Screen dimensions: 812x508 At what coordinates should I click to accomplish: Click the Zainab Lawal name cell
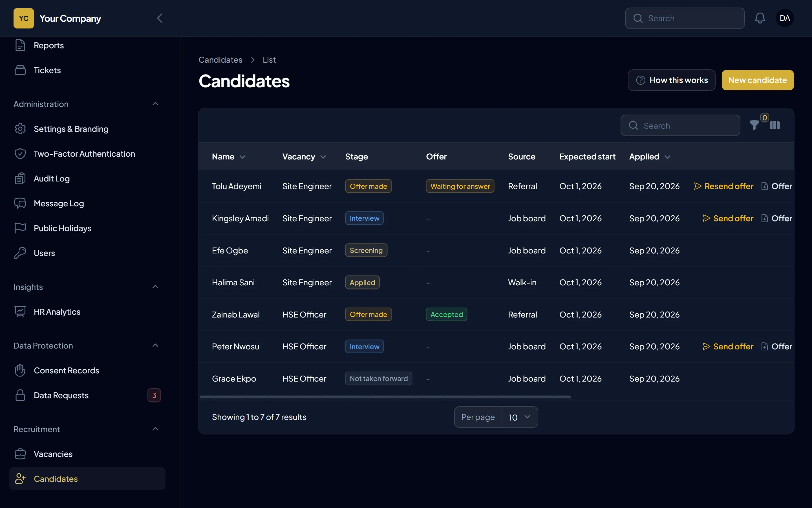(x=235, y=314)
